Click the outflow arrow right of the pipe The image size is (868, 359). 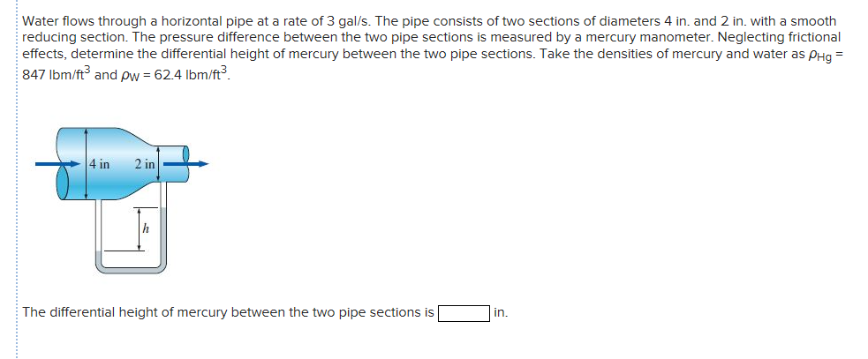click(199, 164)
